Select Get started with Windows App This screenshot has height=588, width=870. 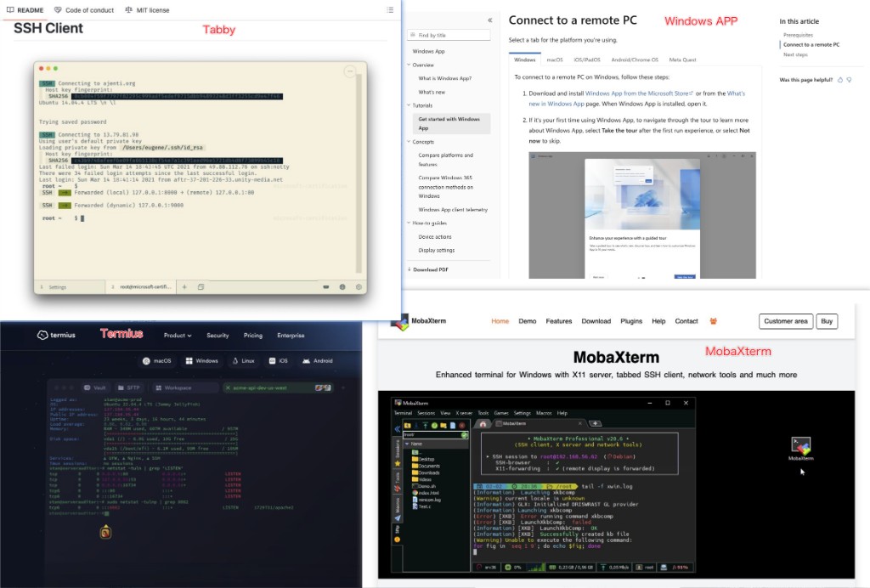(451, 123)
